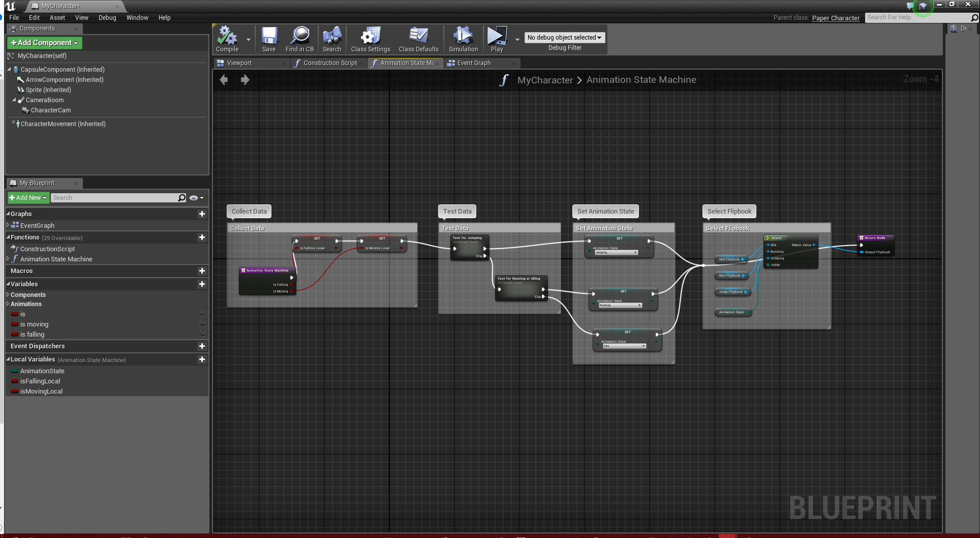Open Animation State Jumping enum dropdown
Screen dimensions: 980x538
point(616,252)
